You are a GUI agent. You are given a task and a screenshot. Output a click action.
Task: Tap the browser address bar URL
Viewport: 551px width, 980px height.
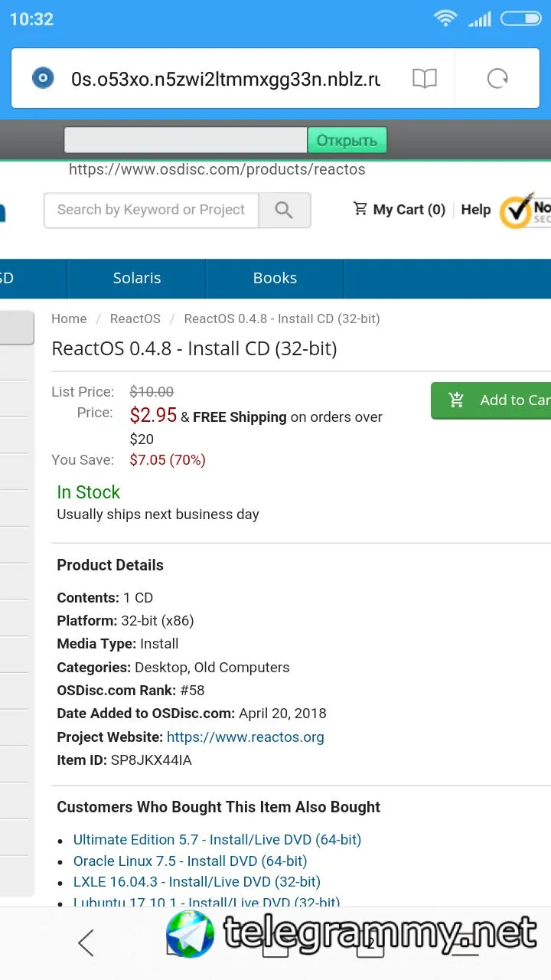(x=226, y=78)
